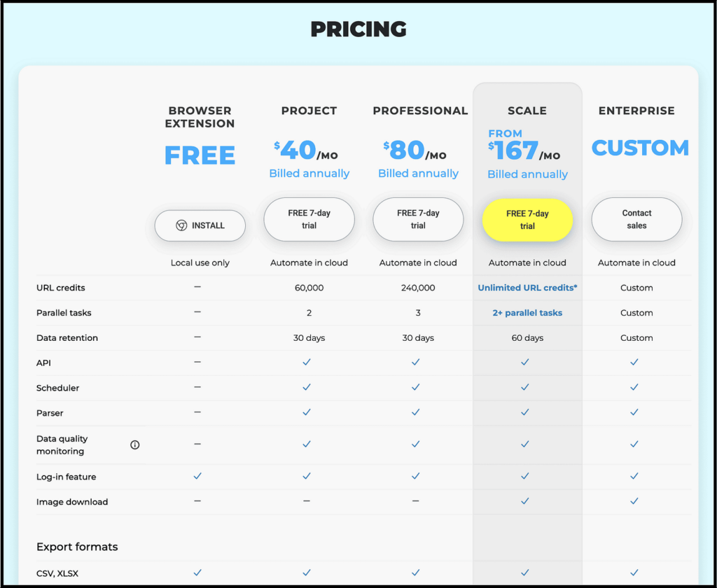This screenshot has width=717, height=588.
Task: Click the Contact sales button
Action: tap(636, 219)
